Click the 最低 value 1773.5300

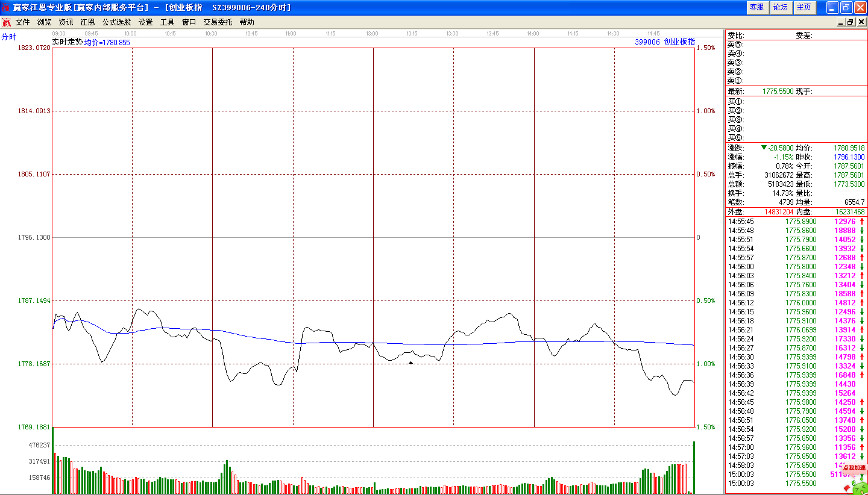(x=849, y=184)
